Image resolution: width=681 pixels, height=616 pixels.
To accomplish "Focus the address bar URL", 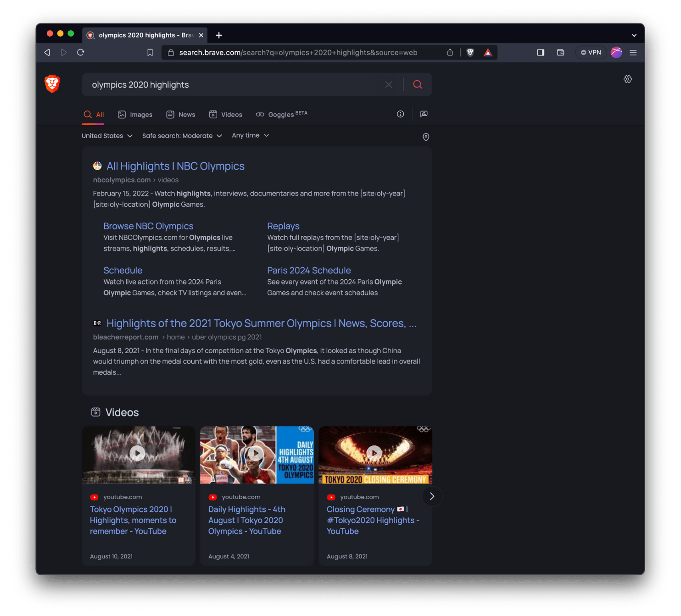I will (298, 53).
